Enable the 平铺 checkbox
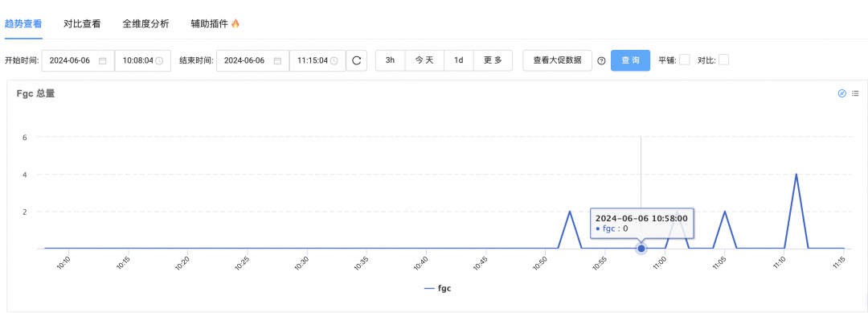Image resolution: width=868 pixels, height=313 pixels. click(684, 60)
